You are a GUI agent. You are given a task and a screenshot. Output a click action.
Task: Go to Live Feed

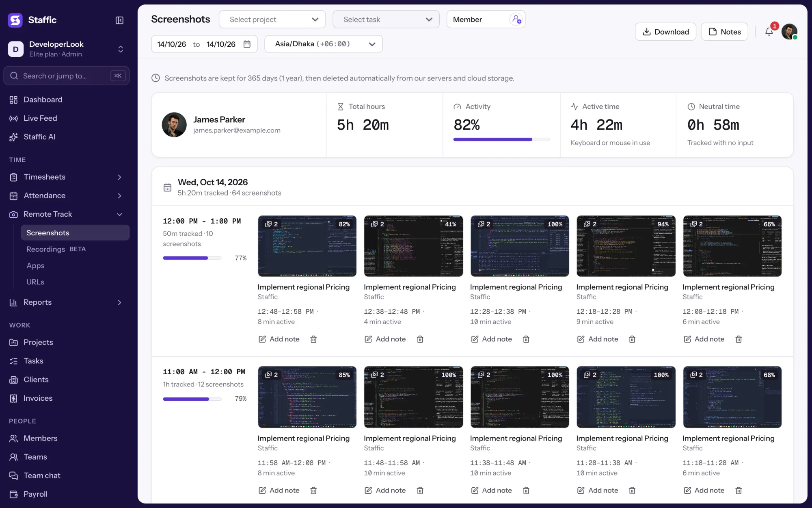coord(66,118)
